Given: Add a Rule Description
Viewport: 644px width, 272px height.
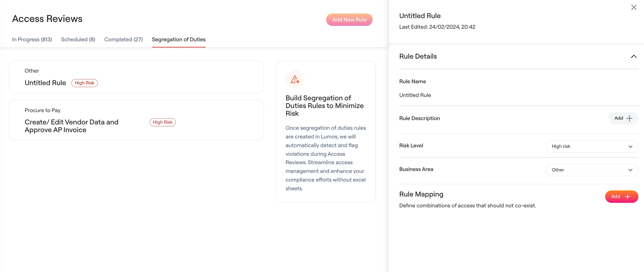Looking at the screenshot, I should coord(623,118).
